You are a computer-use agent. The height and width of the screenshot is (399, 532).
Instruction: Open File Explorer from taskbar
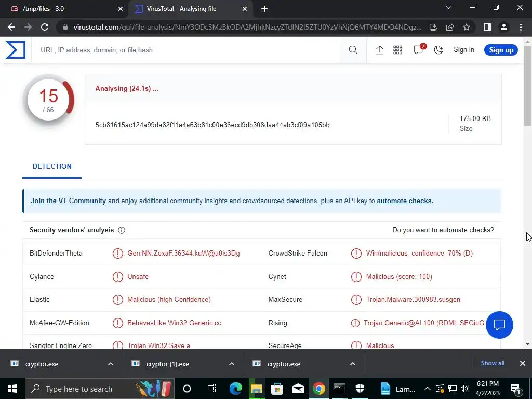(x=257, y=389)
